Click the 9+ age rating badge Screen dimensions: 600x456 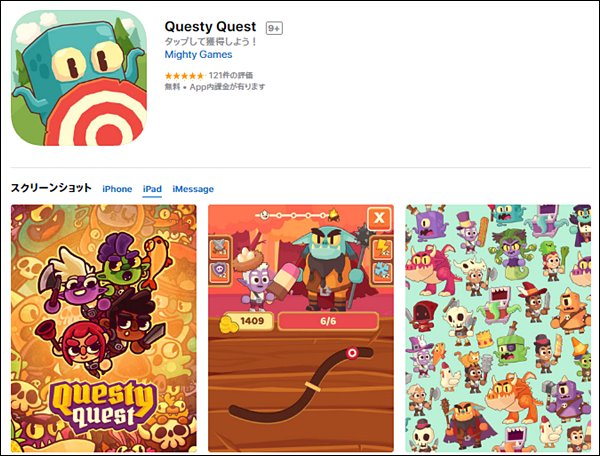coord(274,28)
